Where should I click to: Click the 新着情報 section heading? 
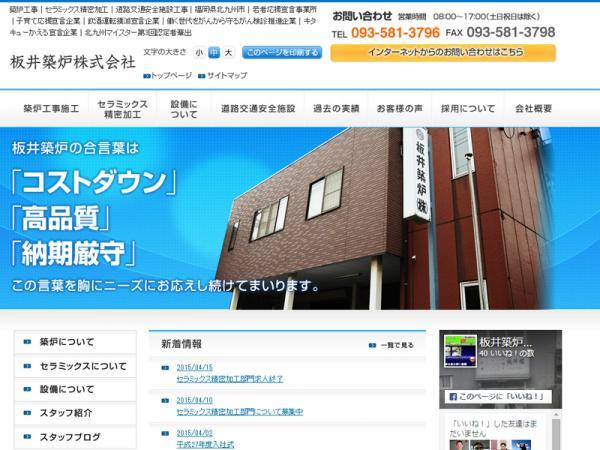coord(181,344)
